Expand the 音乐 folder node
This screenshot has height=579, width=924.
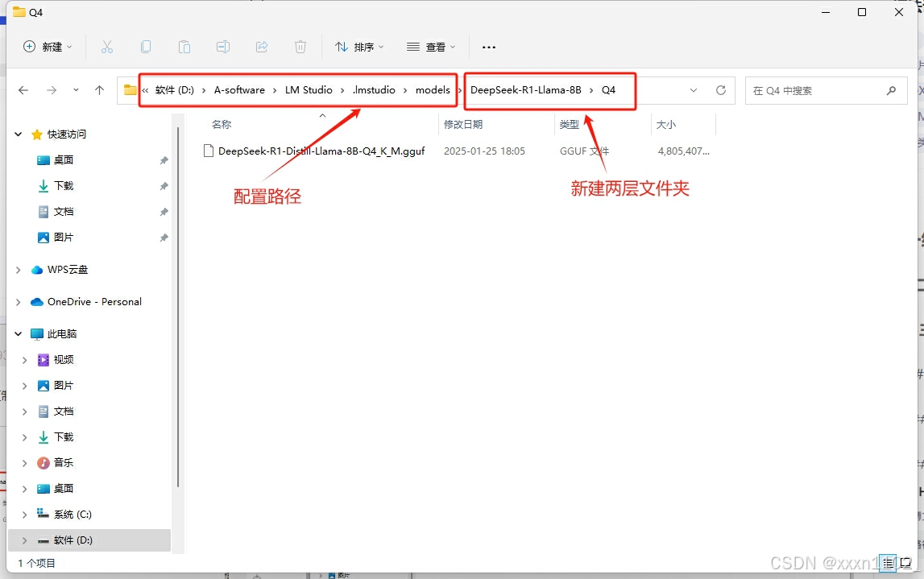click(x=25, y=463)
